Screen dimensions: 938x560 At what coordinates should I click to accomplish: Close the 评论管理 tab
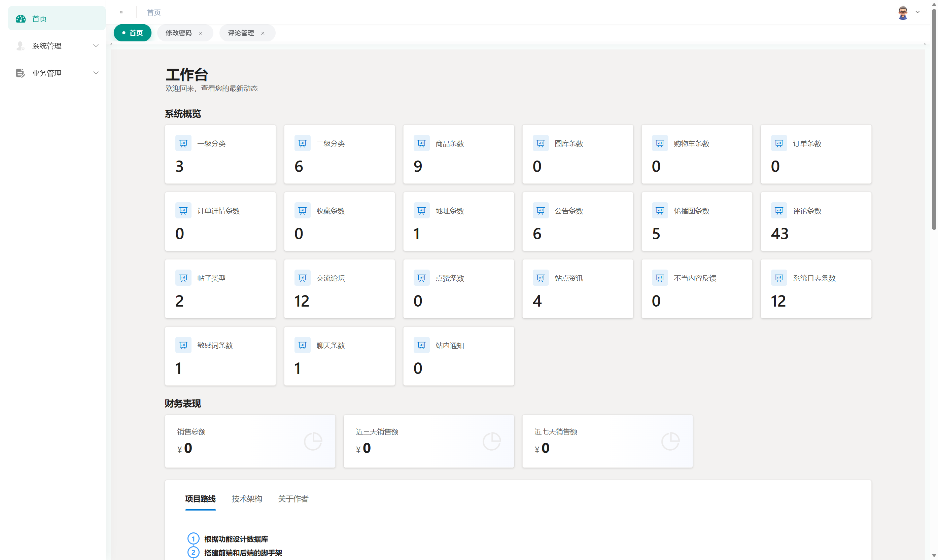point(263,33)
